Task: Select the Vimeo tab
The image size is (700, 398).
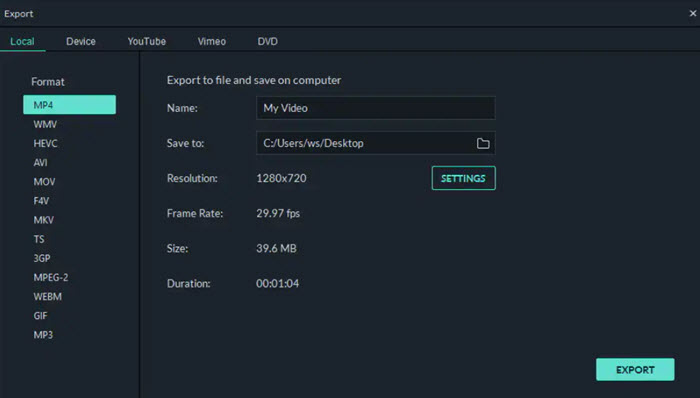Action: pyautogui.click(x=212, y=41)
